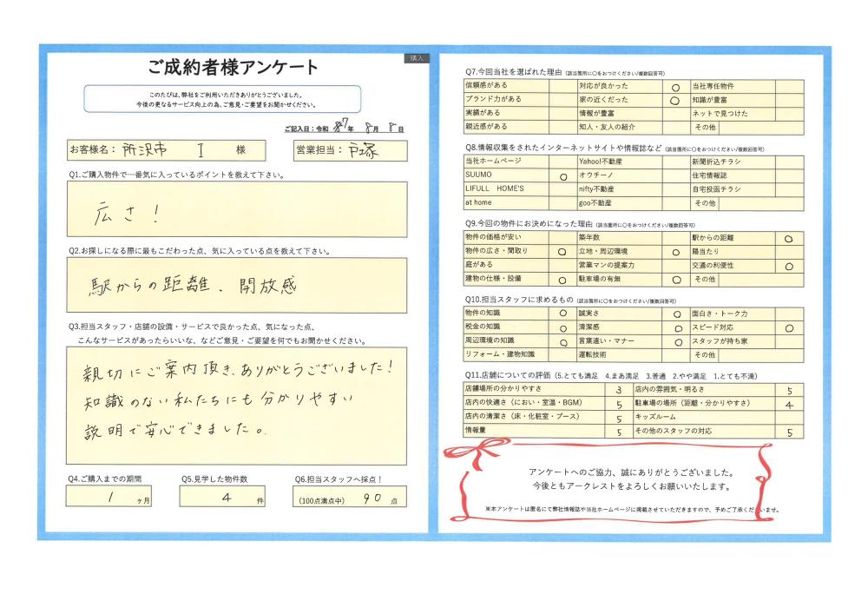
Task: Click the circle mark beside 駅からの距離
Action: coord(788,238)
